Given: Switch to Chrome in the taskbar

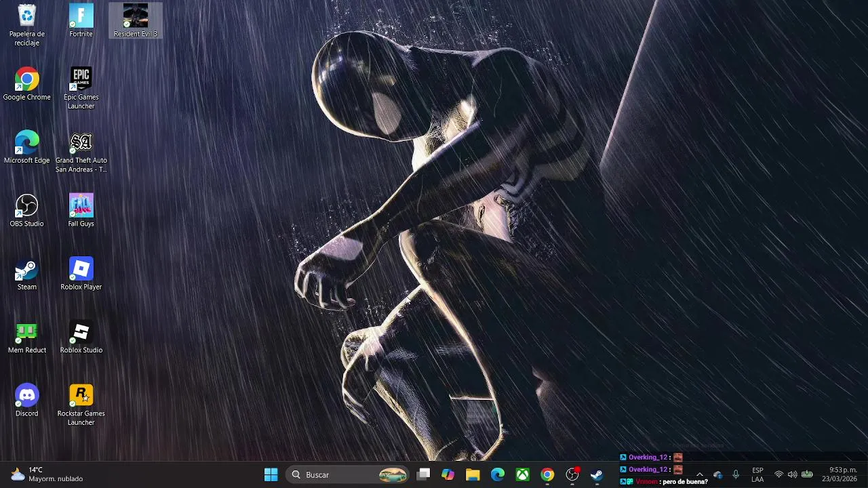Looking at the screenshot, I should click(x=547, y=474).
